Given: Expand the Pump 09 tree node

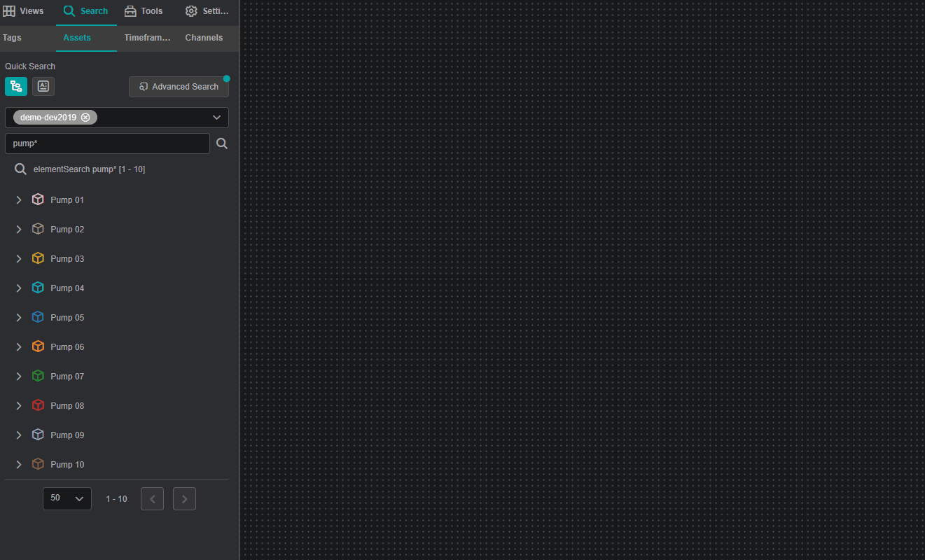Looking at the screenshot, I should pos(19,435).
